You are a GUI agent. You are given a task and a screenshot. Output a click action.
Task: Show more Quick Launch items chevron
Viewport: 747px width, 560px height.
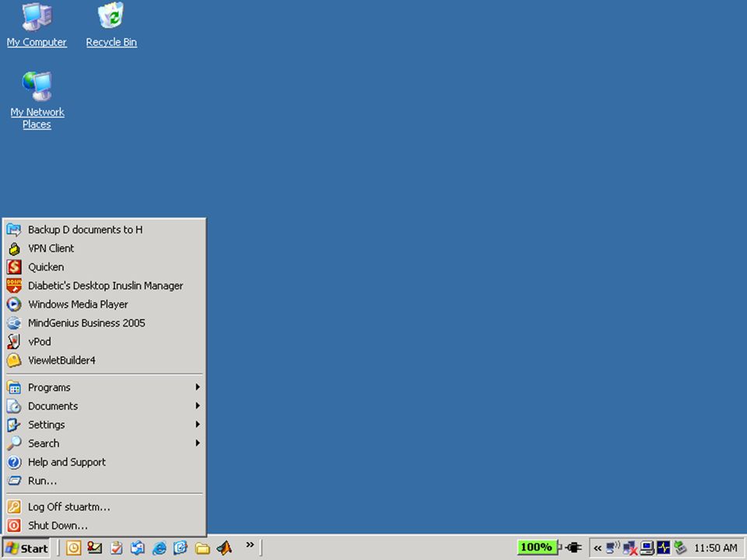coord(250,544)
